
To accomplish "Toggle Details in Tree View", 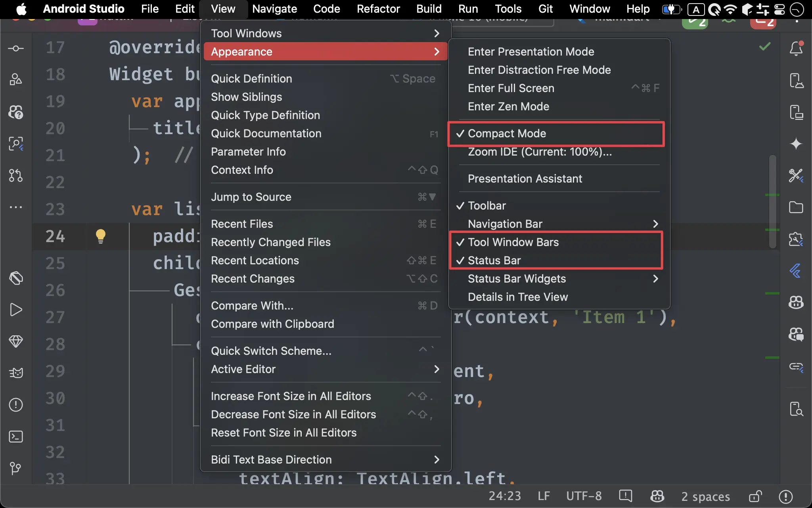I will click(x=559, y=297).
